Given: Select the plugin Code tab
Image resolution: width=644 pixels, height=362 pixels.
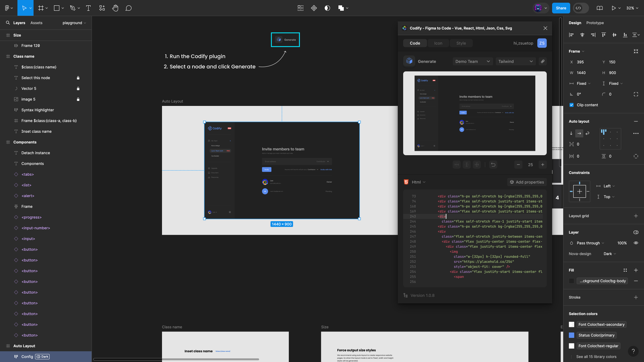Looking at the screenshot, I should coord(415,43).
